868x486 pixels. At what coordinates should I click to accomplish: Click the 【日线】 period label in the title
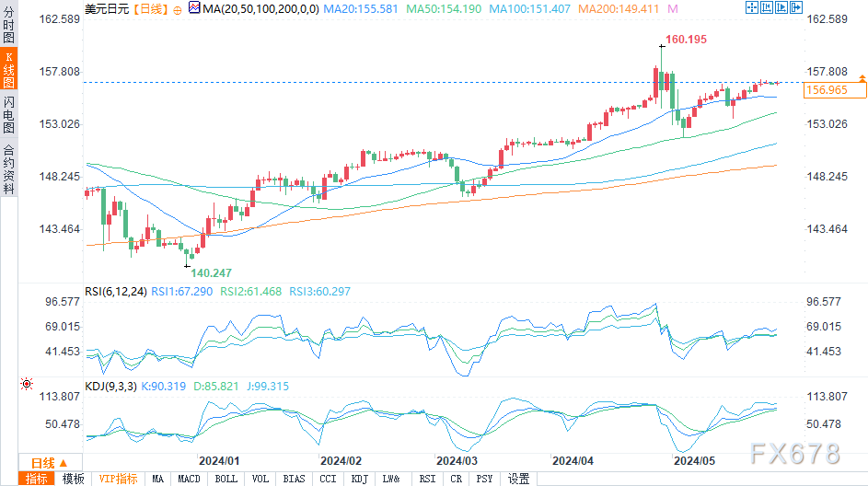coord(150,9)
